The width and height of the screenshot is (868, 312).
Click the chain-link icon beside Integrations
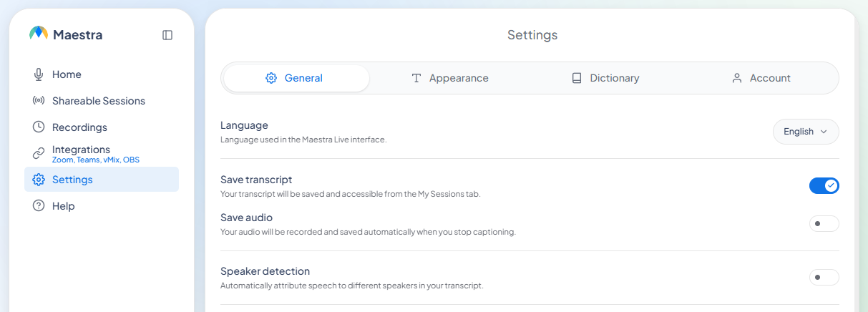(x=39, y=153)
